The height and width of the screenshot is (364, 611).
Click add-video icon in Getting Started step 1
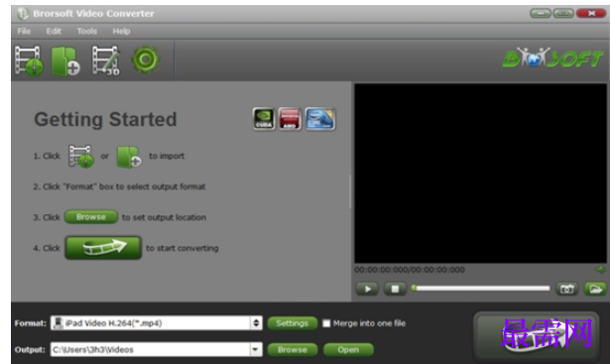click(x=81, y=157)
